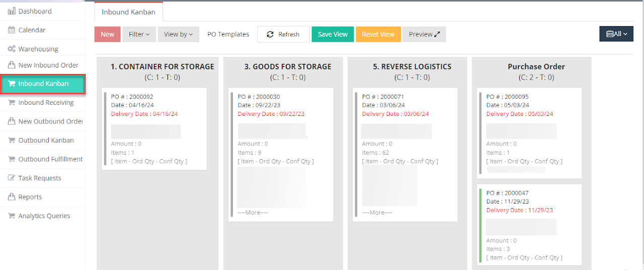This screenshot has height=270, width=644.
Task: Expand the View by dropdown
Action: coord(178,34)
